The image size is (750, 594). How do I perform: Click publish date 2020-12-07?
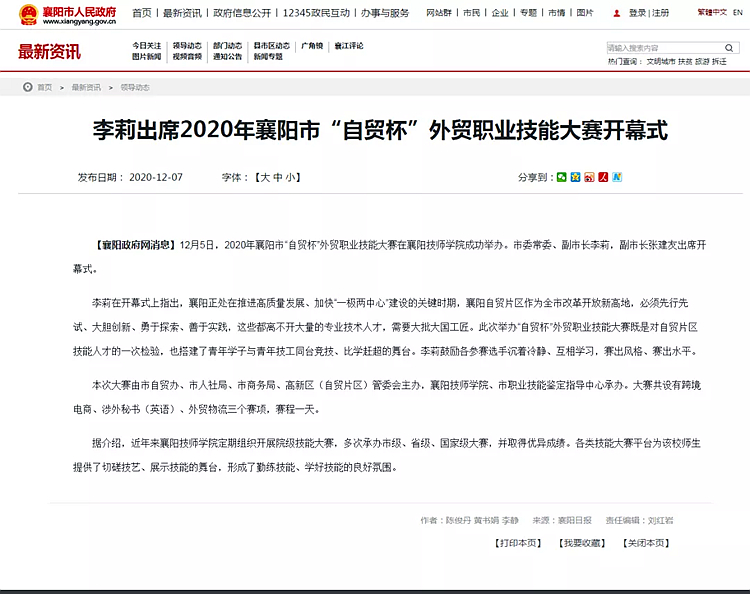coord(156,177)
